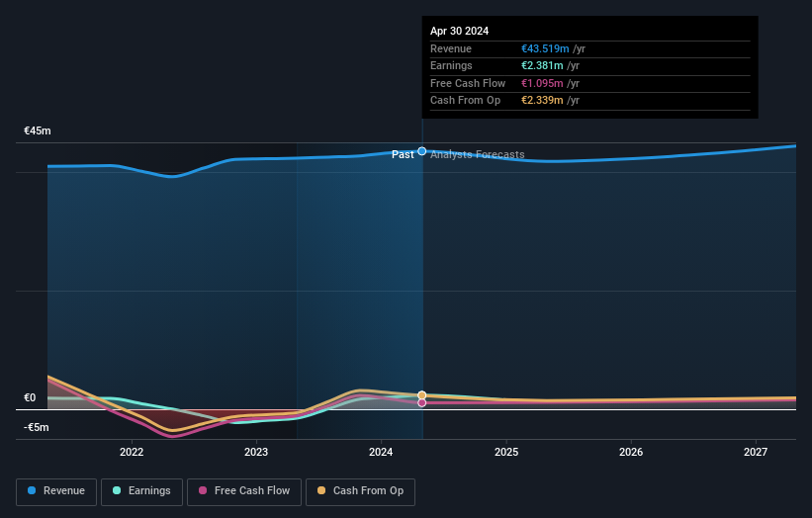The image size is (812, 518).
Task: Click the 2026 x-axis label
Action: pos(631,452)
